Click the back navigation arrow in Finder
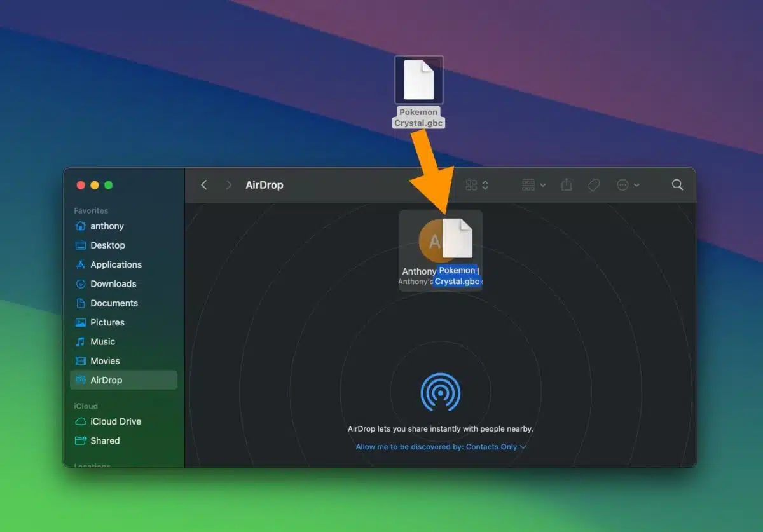Image resolution: width=763 pixels, height=532 pixels. pyautogui.click(x=204, y=185)
